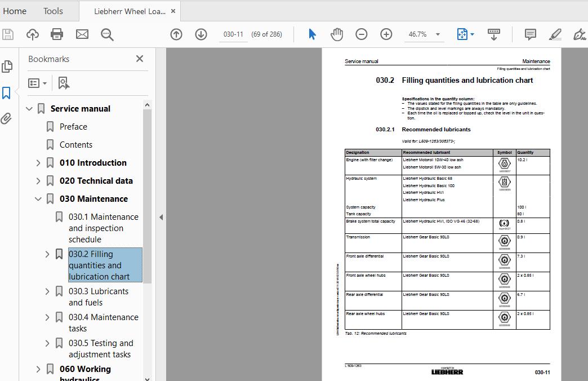Open the Page Thumbnails panel icon

click(7, 67)
